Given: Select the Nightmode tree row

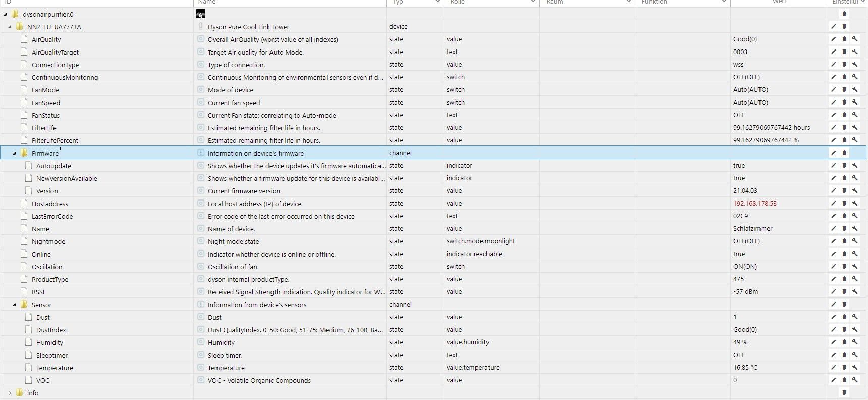Looking at the screenshot, I should point(434,241).
